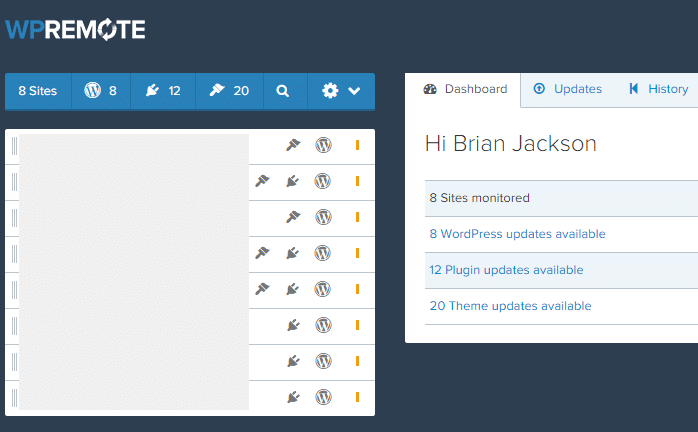Click orange status indicator in seventh site row
This screenshot has width=698, height=432.
click(357, 361)
